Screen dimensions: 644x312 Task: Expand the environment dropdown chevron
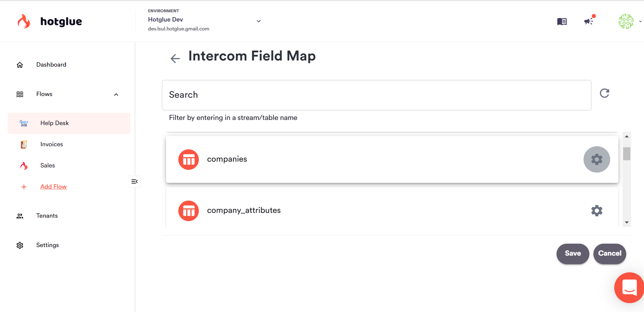259,21
